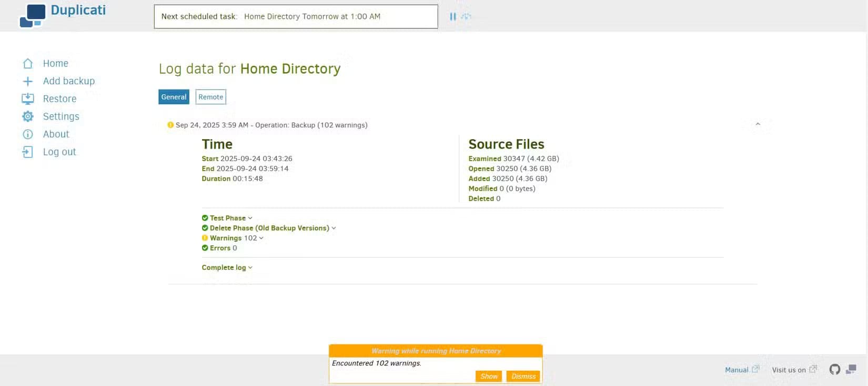Click the Restore download icon
The width and height of the screenshot is (868, 386).
tap(28, 98)
